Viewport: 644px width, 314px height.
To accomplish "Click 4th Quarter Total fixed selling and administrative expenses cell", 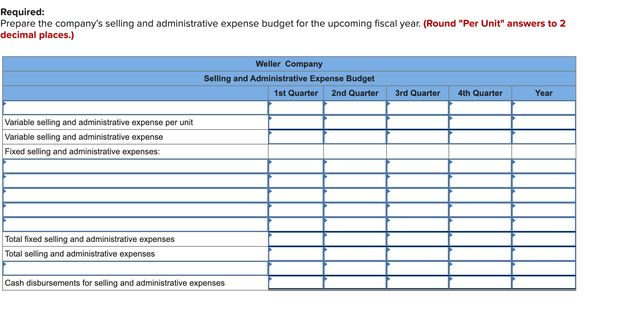I will (480, 239).
